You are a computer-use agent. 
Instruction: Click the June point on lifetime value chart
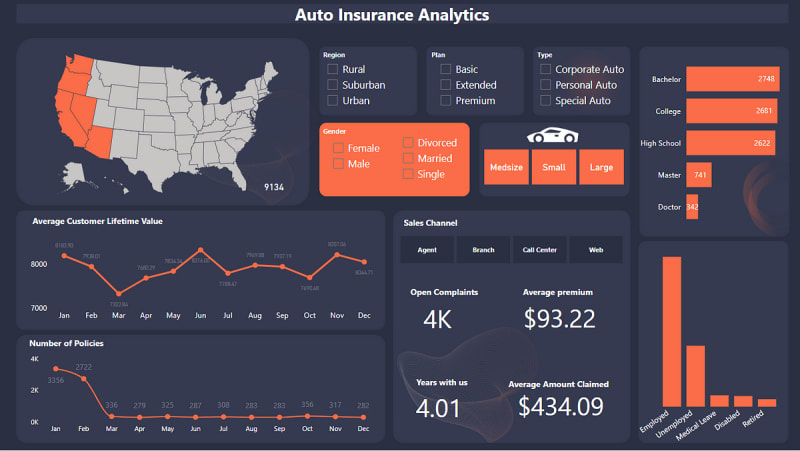point(201,250)
